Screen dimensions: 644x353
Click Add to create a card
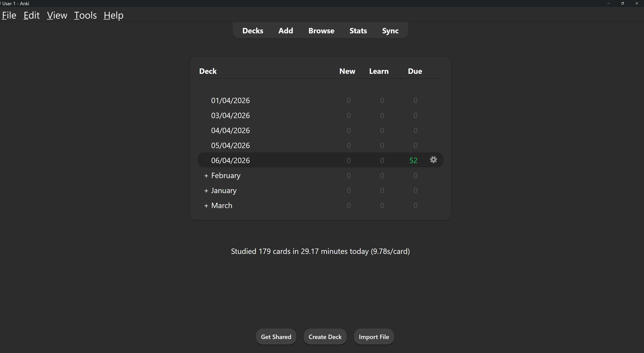pos(285,31)
